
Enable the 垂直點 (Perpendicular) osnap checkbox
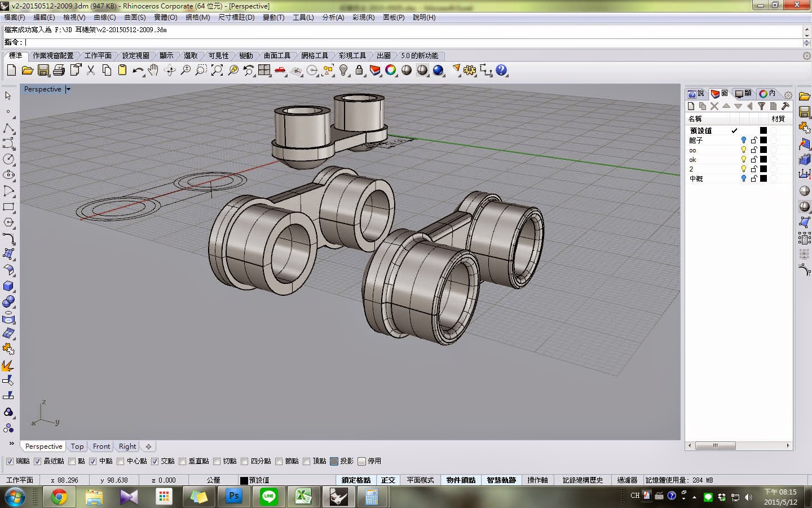(182, 461)
